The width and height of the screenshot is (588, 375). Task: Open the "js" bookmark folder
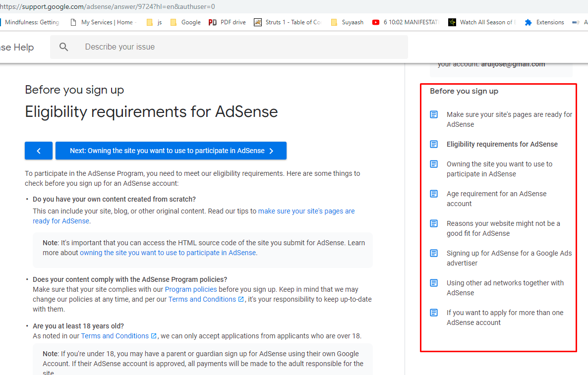pos(155,22)
